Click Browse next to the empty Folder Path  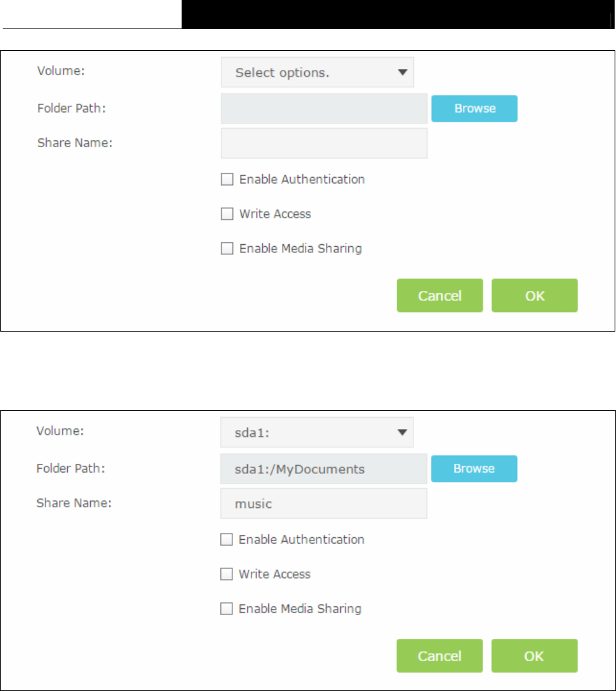pyautogui.click(x=474, y=108)
